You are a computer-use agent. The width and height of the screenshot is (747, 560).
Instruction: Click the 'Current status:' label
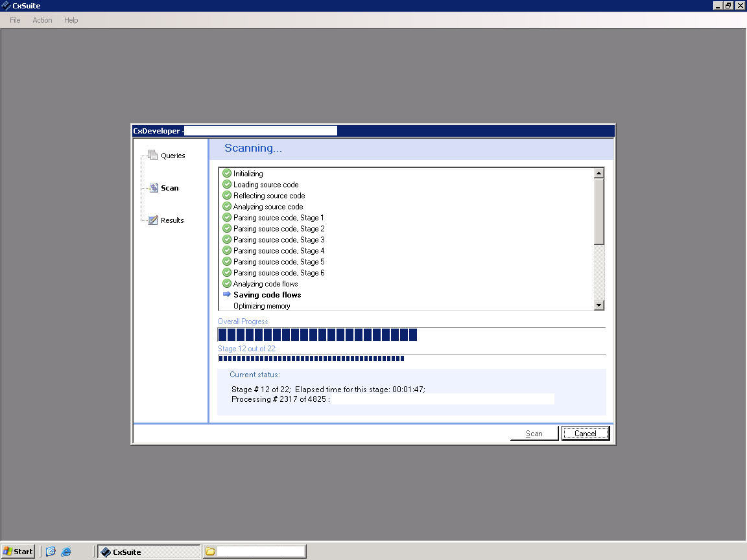pos(255,374)
